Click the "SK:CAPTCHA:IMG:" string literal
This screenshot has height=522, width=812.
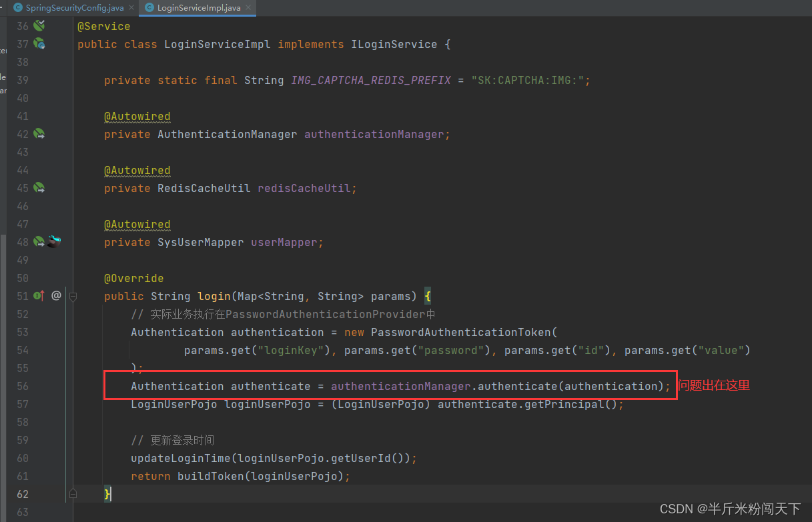(528, 80)
